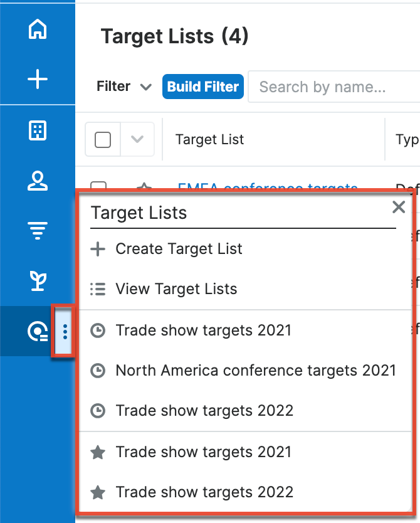
Task: Click the plus icon to create new record
Action: [38, 79]
